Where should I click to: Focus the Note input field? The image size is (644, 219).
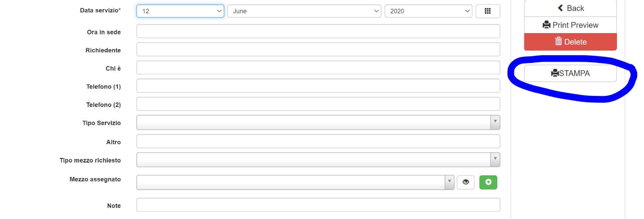(x=318, y=205)
